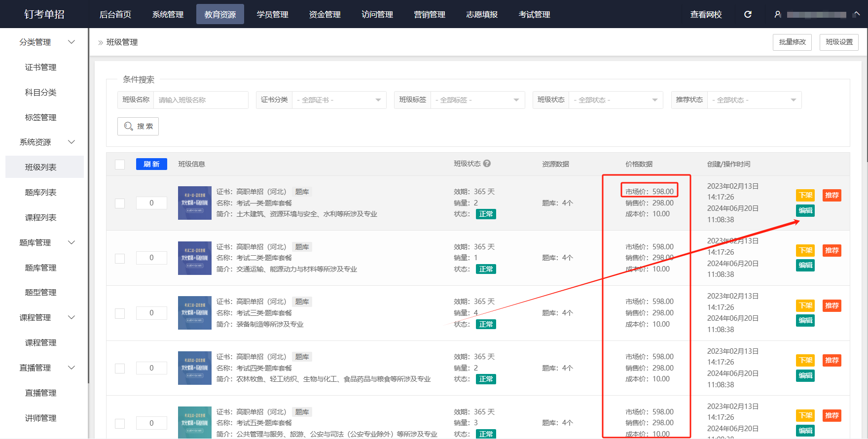Viewport: 868px width, 439px height.
Task: Click the user profile icon
Action: [778, 14]
